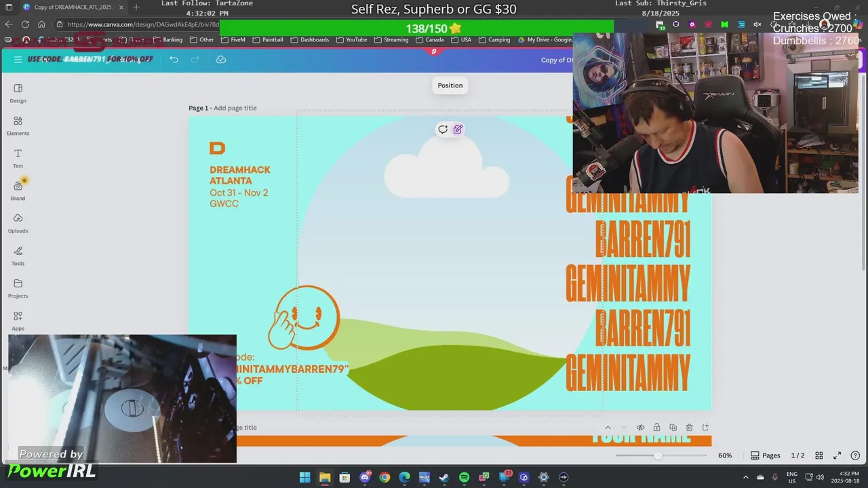The height and width of the screenshot is (488, 868).
Task: Open the Projects panel
Action: 18,289
